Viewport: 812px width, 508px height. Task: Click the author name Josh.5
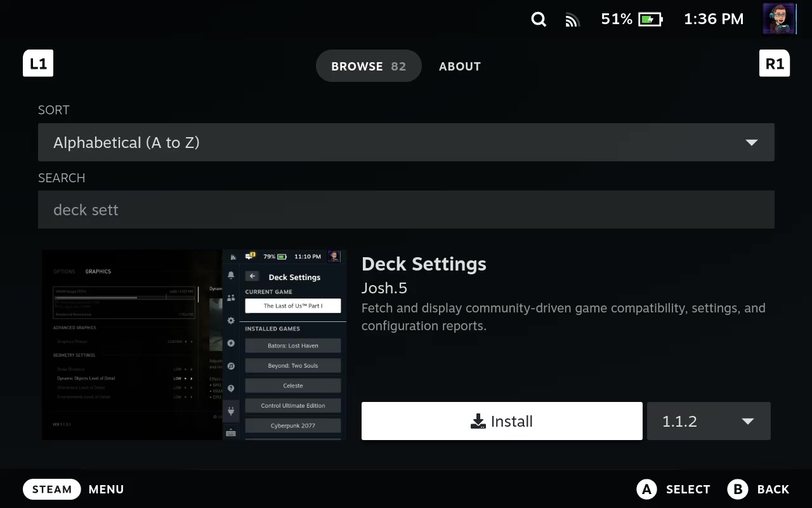(x=384, y=288)
